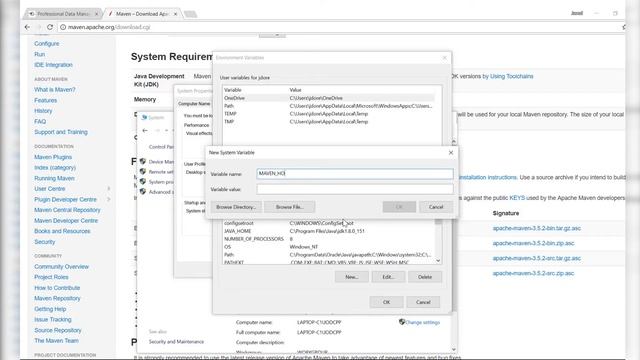Cancel the Environment Variables window
640x360 pixels.
point(423,302)
